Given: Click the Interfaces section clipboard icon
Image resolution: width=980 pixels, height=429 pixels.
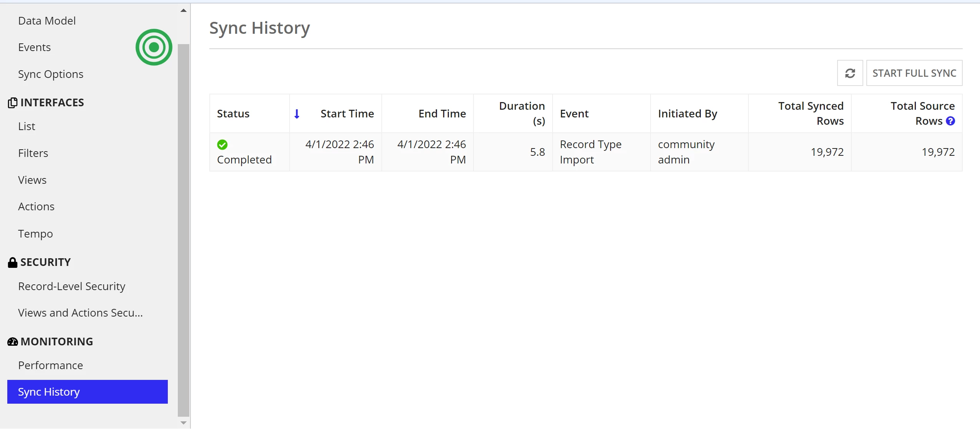Looking at the screenshot, I should coord(13,103).
